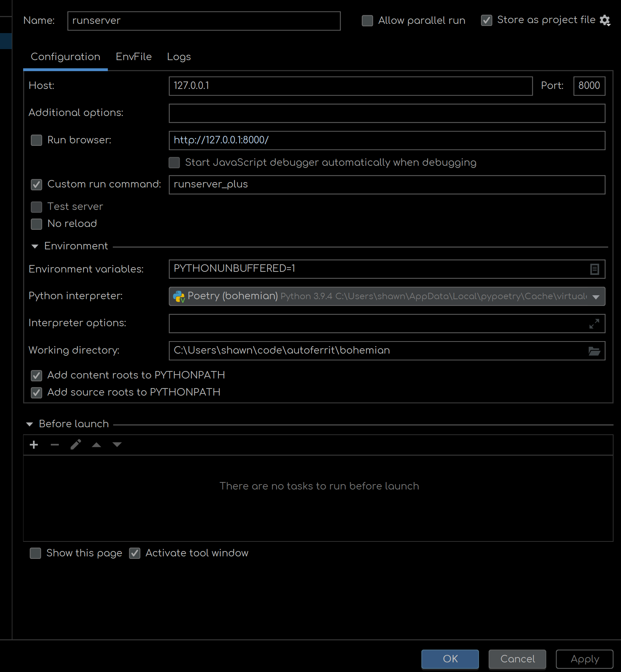Focus the Additional options field
Screen dimensions: 621x672
pyautogui.click(x=387, y=113)
